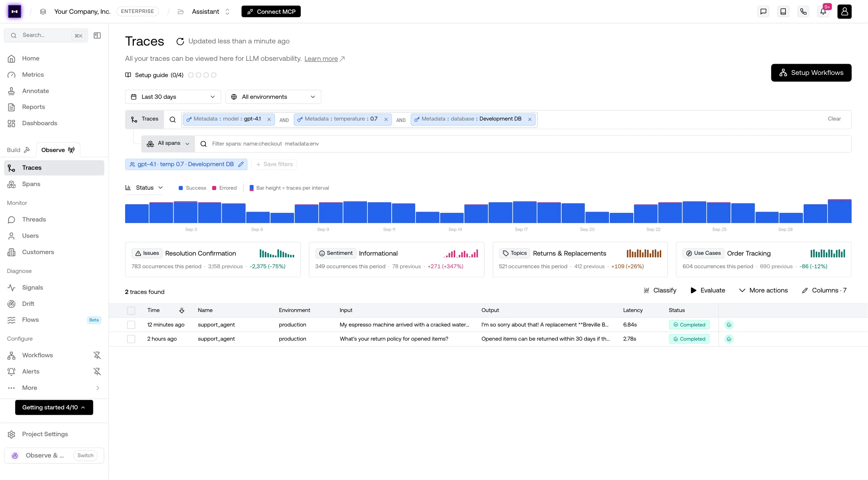Check the 2 hours ago trace row
Viewport: 868px width, 480px height.
pos(131,339)
